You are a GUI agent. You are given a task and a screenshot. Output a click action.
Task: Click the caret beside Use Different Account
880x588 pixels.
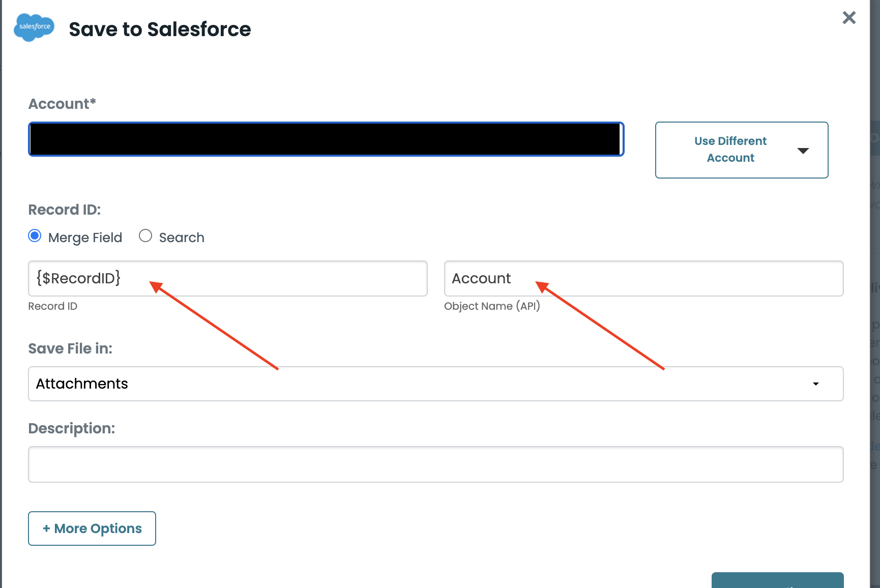point(803,151)
